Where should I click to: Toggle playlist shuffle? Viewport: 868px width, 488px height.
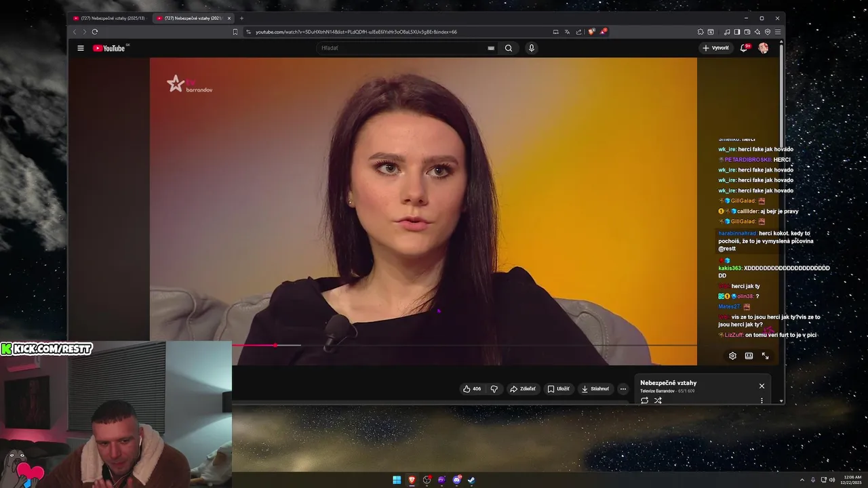658,401
